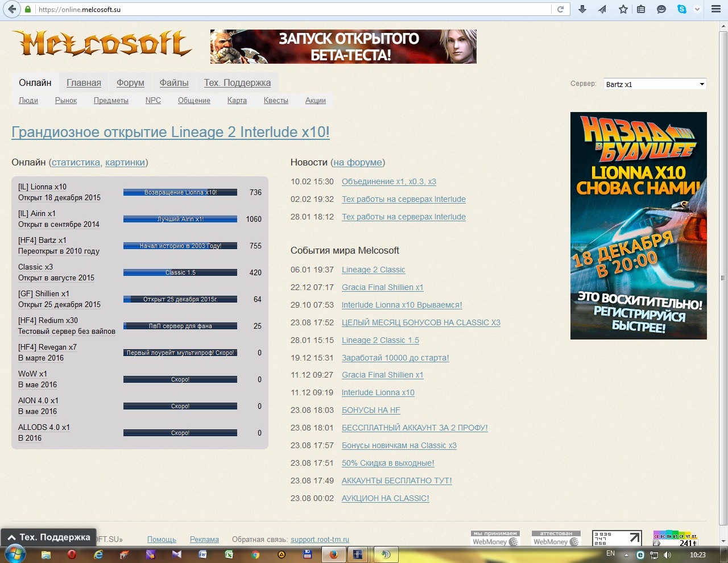
Task: Click the Melcosoft logo
Action: click(x=102, y=43)
